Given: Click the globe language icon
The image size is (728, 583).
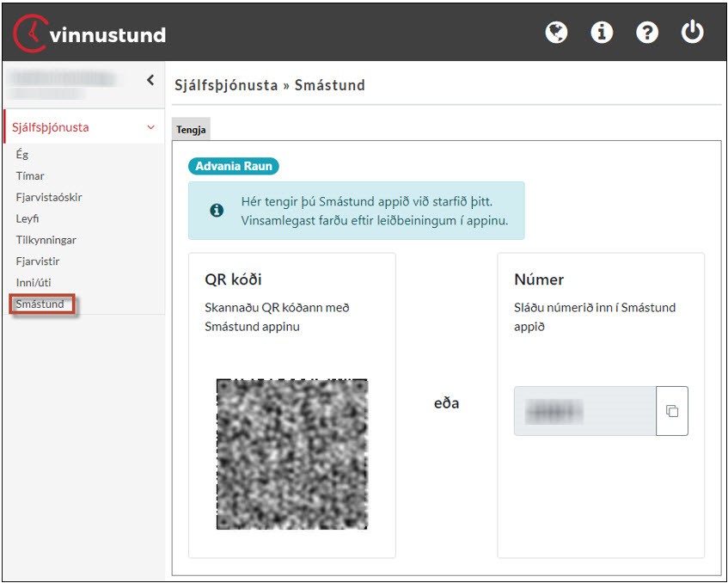Looking at the screenshot, I should coord(556,33).
